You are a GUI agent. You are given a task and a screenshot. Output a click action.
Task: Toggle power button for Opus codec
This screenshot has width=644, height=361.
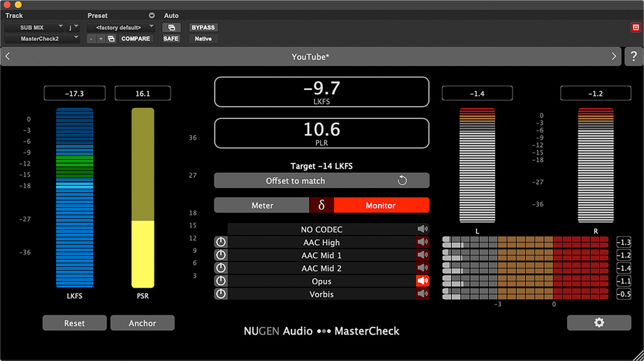tap(220, 281)
